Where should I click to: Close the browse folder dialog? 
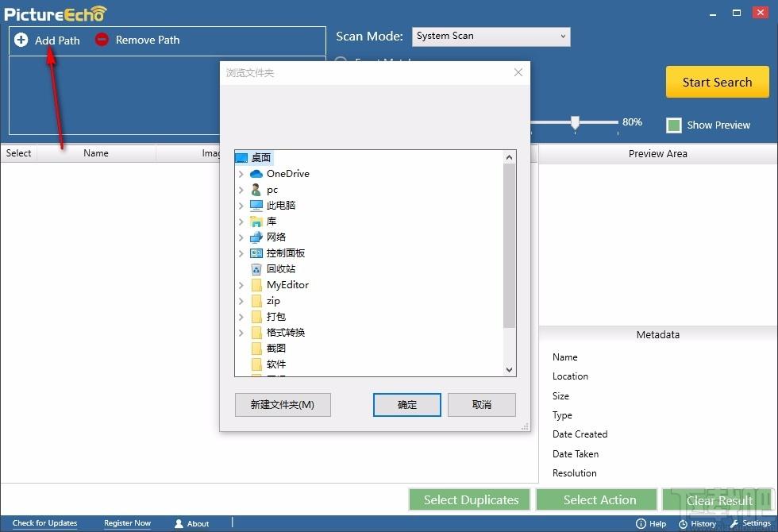(518, 72)
